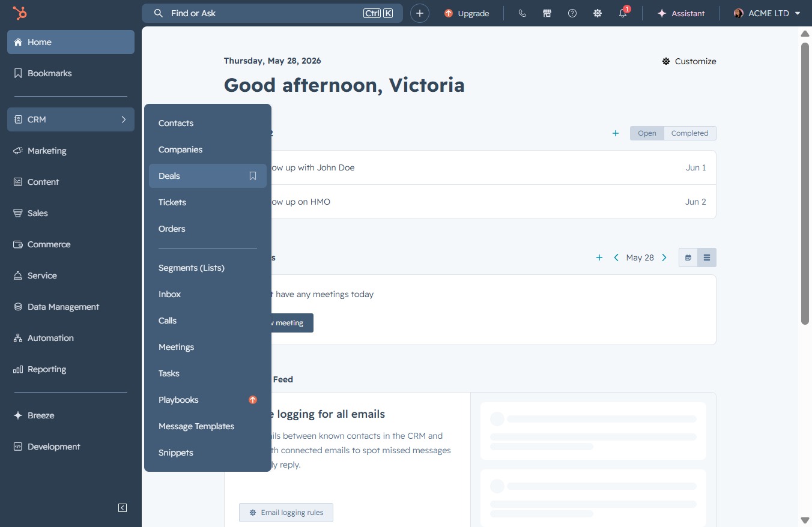This screenshot has height=527, width=812.
Task: Switch meetings to calendar view
Action: (688, 257)
